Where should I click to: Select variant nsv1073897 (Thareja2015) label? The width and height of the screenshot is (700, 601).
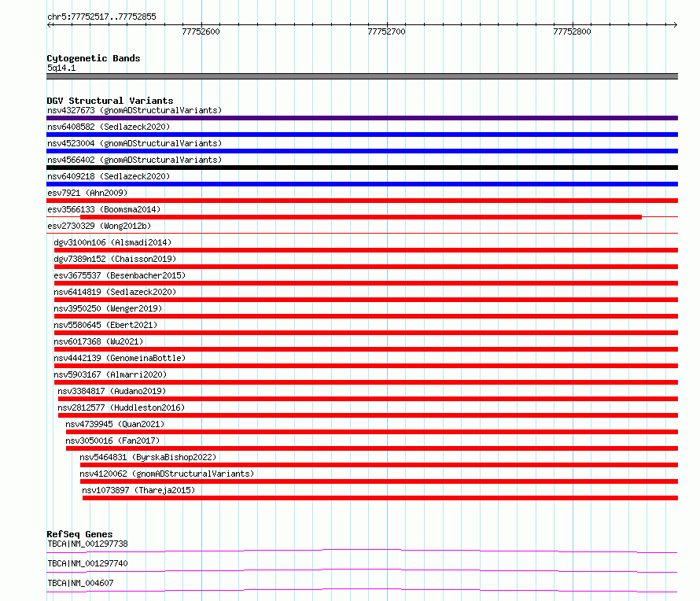(x=138, y=490)
